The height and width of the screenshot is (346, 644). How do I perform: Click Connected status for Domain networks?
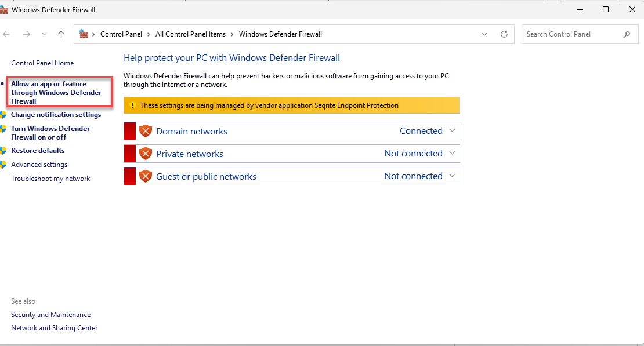[421, 130]
